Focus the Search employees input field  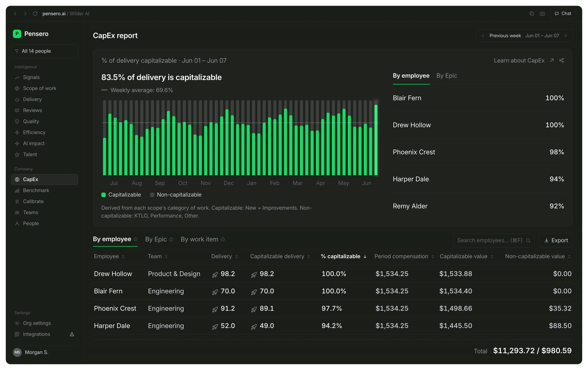click(x=494, y=240)
